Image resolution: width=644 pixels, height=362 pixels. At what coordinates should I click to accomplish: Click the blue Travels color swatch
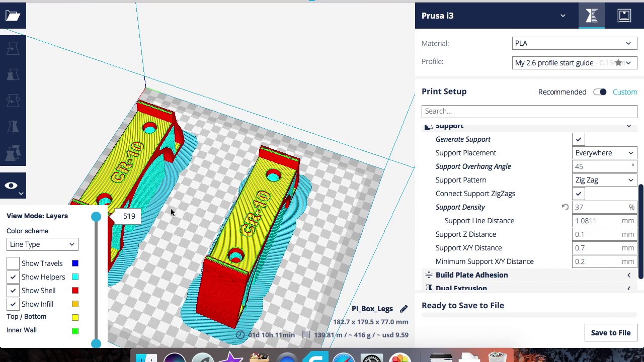(75, 263)
